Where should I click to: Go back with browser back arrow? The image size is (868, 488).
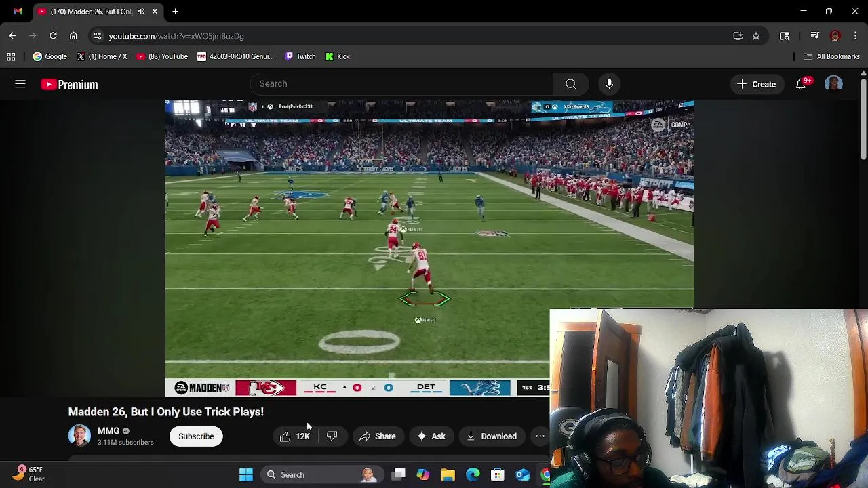(x=12, y=36)
